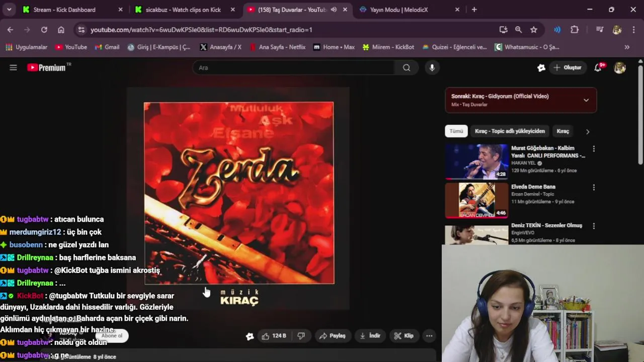
Task: Start voice search with microphone icon
Action: (432, 68)
